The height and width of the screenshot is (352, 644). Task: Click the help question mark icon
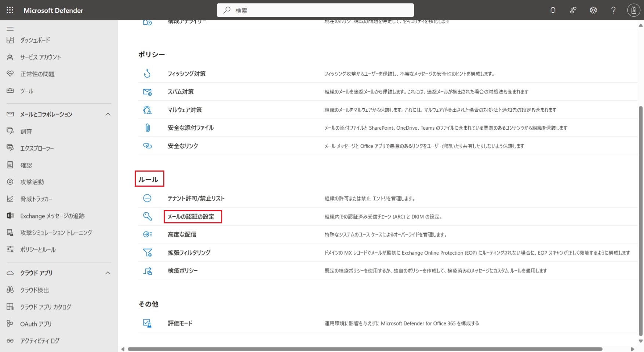(613, 10)
